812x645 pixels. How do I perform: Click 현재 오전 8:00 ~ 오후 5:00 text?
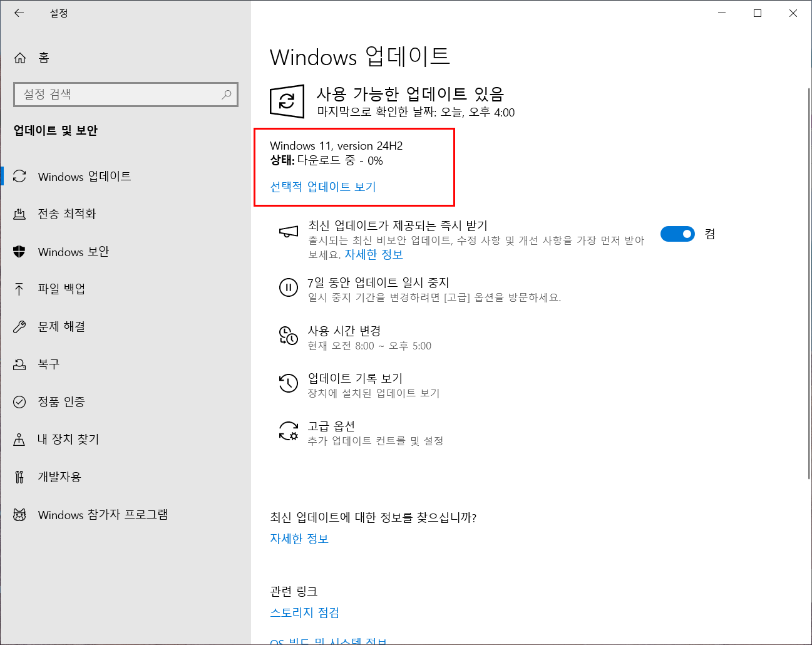(x=369, y=346)
